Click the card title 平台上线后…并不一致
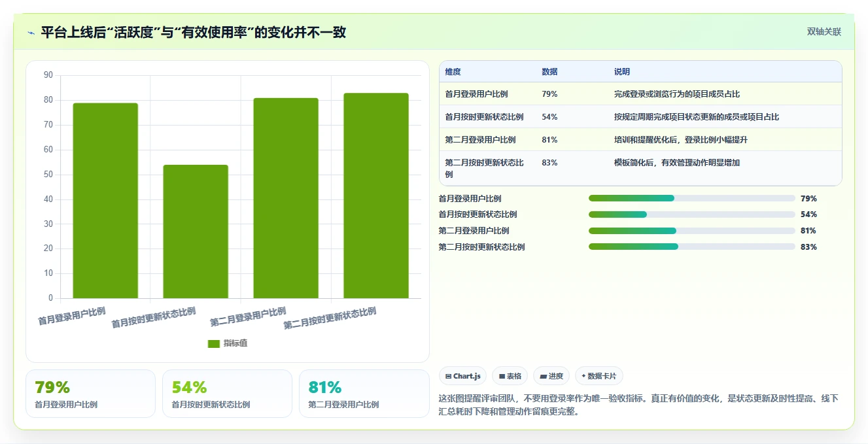This screenshot has width=868, height=444. pyautogui.click(x=193, y=32)
